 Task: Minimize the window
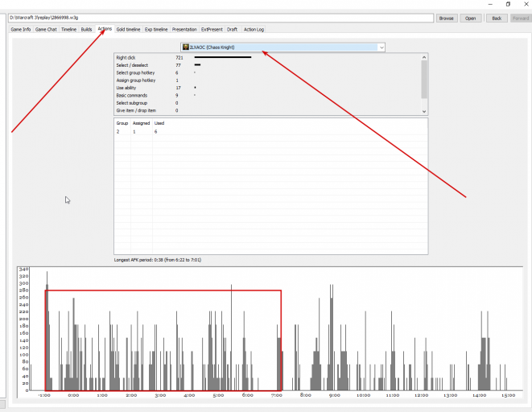click(x=490, y=4)
